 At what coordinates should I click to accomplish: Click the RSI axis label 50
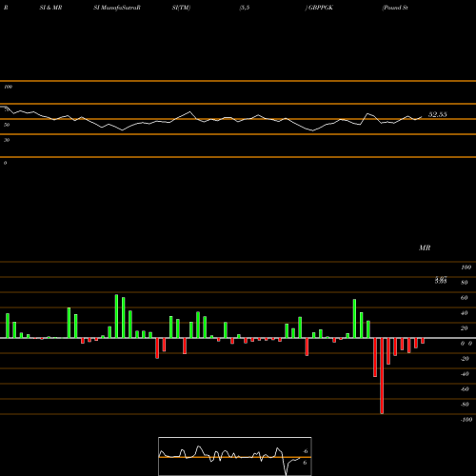tap(7, 125)
